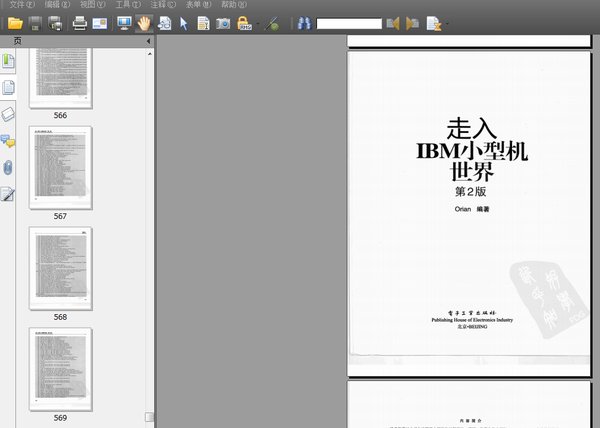Click the Print icon in toolbar
This screenshot has width=600, height=428.
[x=79, y=22]
